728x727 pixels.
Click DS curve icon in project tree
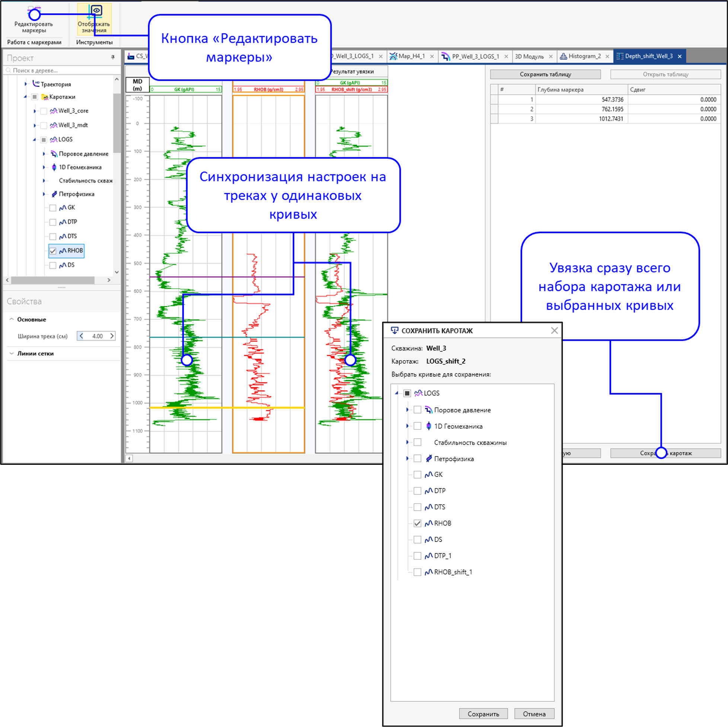(63, 265)
